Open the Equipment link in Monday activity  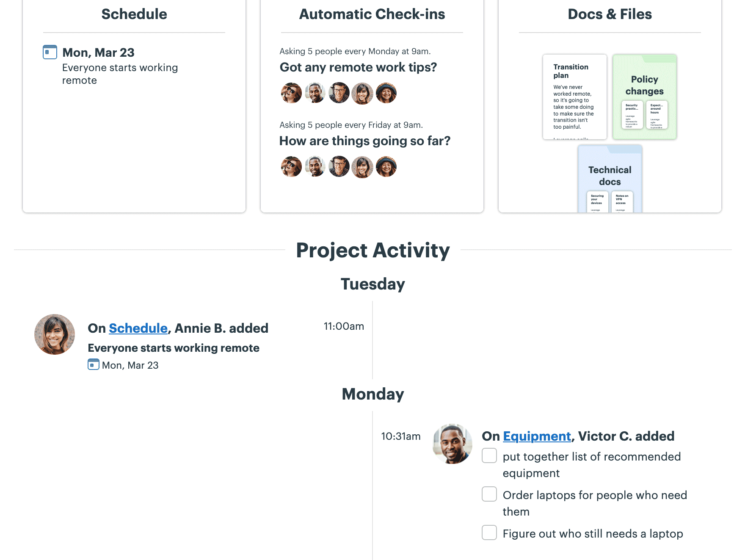(537, 436)
